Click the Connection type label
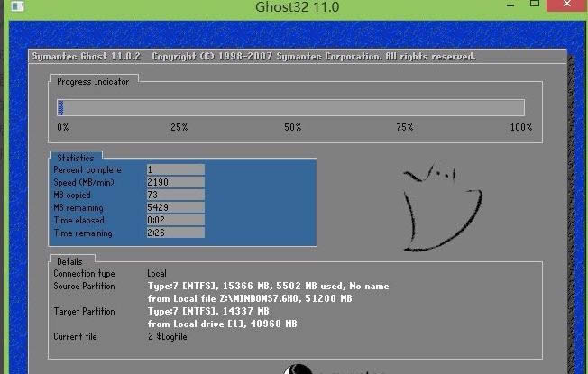The width and height of the screenshot is (588, 374). pyautogui.click(x=85, y=274)
